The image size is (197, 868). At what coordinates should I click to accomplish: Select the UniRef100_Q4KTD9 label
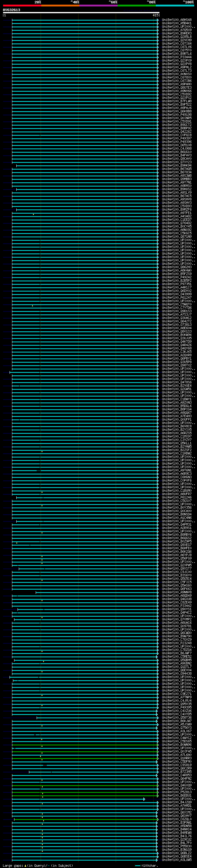(x=177, y=342)
